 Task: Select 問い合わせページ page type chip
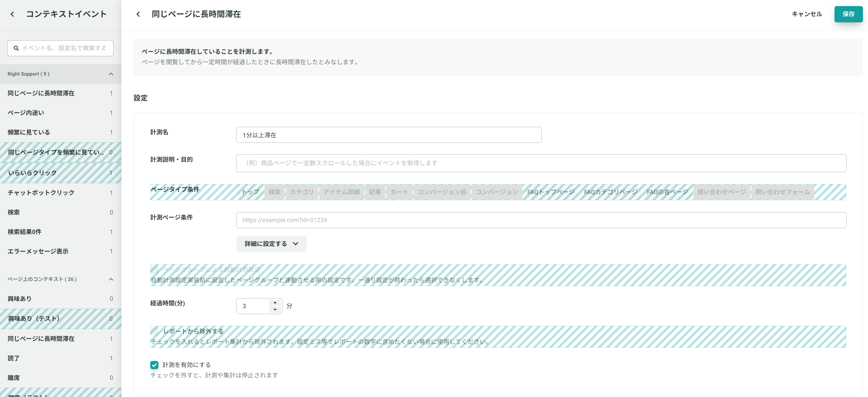[x=721, y=192]
